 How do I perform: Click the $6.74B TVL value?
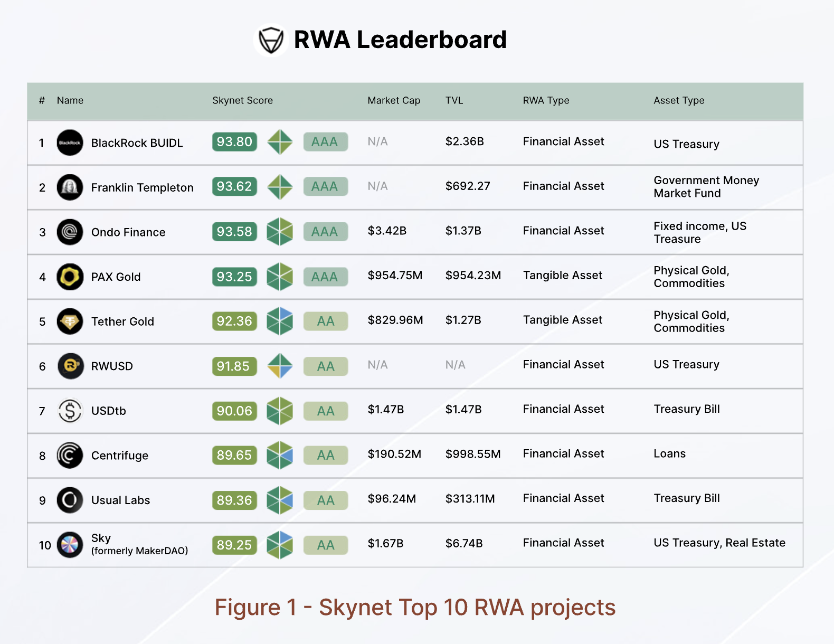click(464, 543)
